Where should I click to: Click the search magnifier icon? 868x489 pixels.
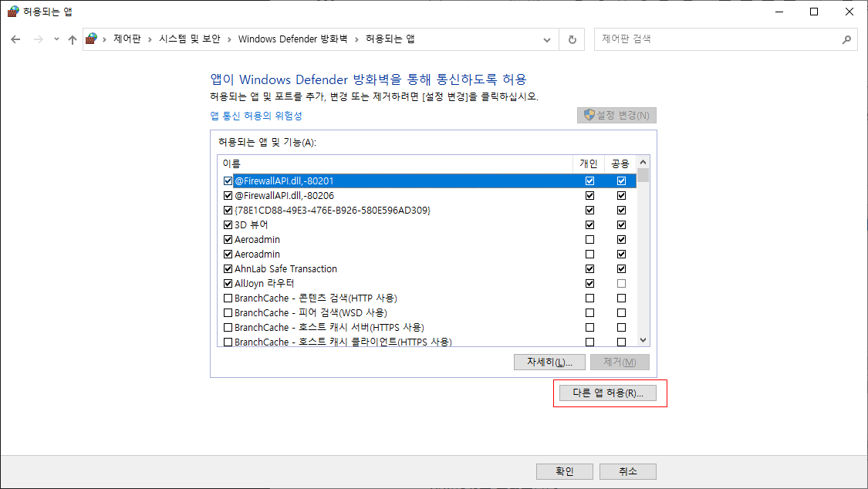point(846,40)
